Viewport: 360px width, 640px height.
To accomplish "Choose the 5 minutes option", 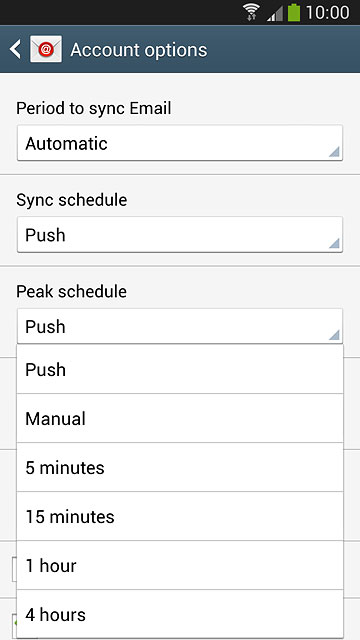I will tap(180, 467).
